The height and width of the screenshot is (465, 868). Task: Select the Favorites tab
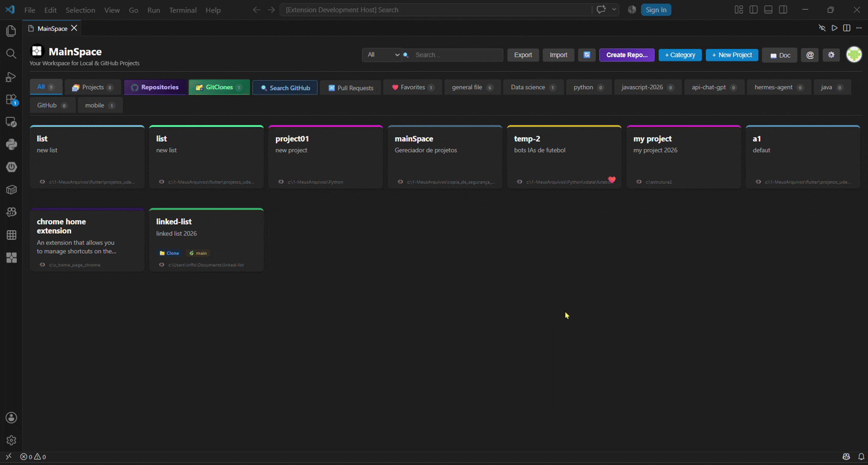point(413,87)
